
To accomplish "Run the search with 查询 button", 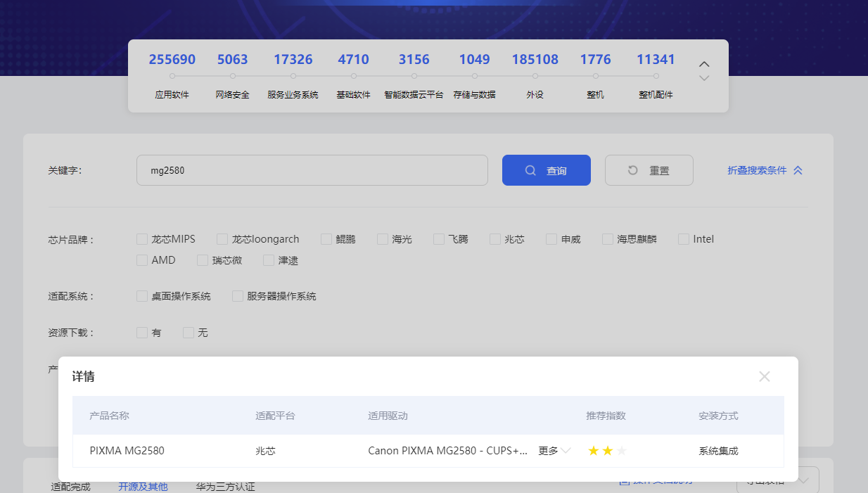I will [x=547, y=170].
